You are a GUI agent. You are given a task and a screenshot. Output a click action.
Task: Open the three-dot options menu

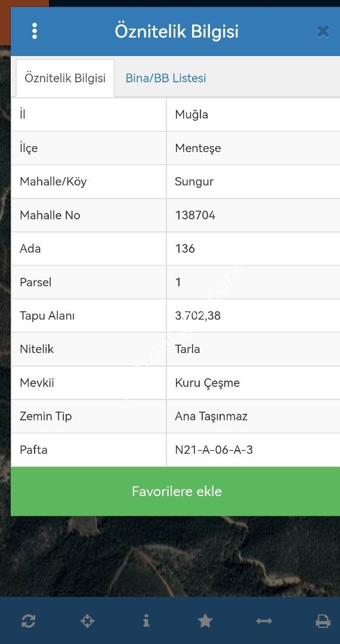point(35,31)
